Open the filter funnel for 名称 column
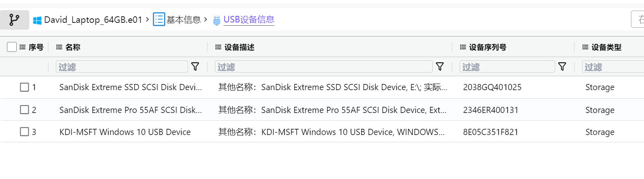Viewport: 644px width, 179px height. pos(195,66)
